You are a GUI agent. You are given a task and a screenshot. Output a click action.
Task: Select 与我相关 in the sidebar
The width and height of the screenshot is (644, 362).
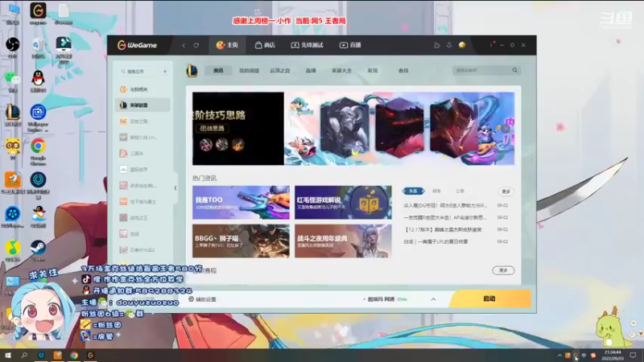pos(143,89)
